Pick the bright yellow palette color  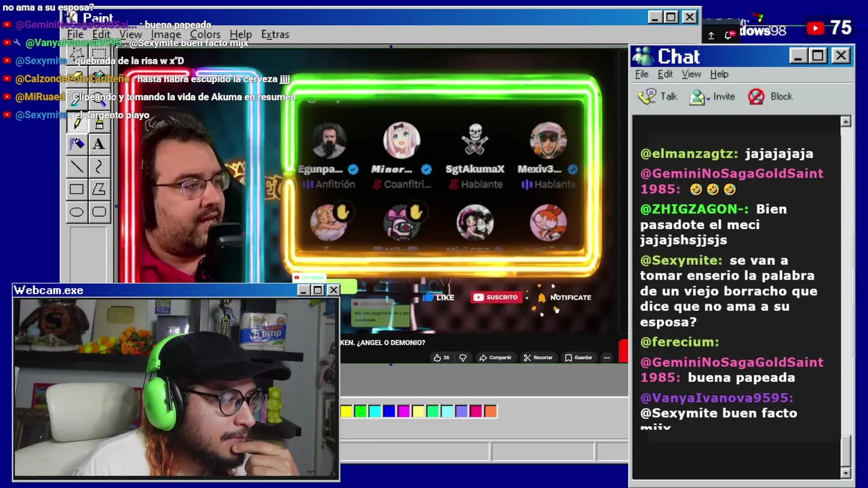click(347, 411)
